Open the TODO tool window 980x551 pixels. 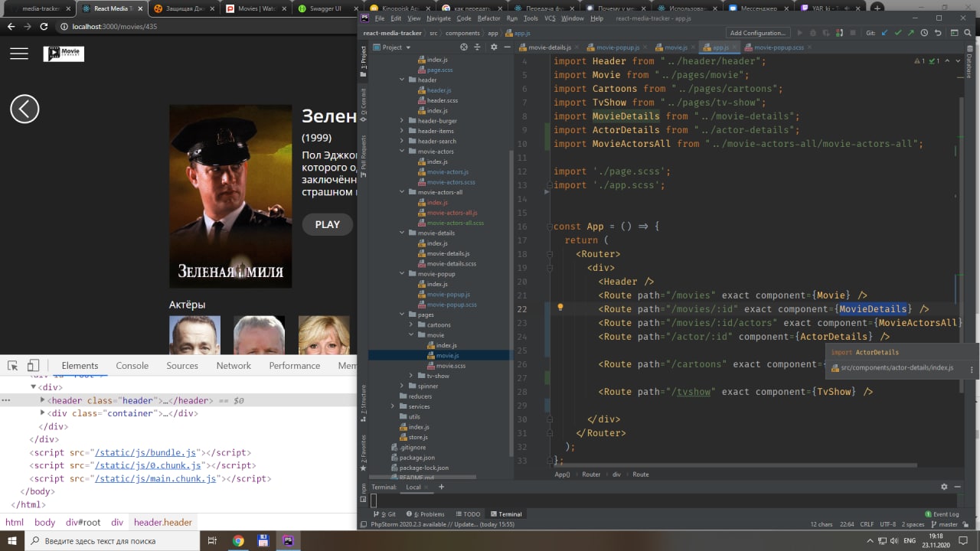click(468, 514)
